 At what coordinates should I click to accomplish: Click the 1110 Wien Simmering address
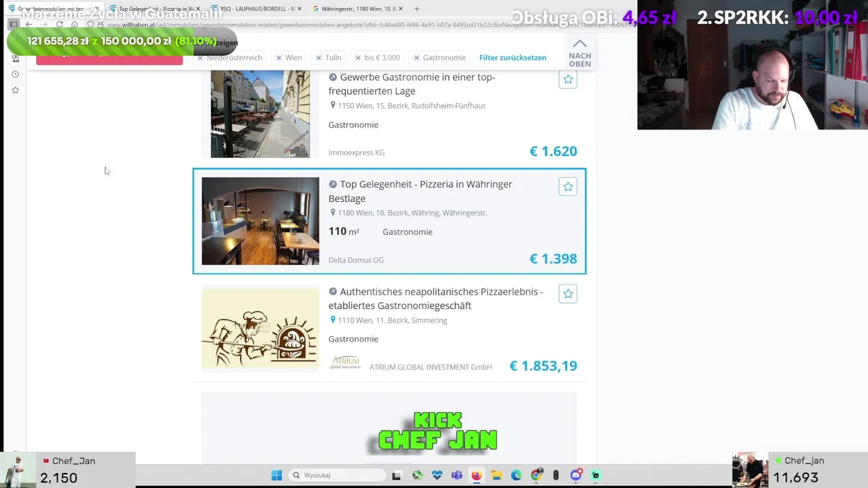click(x=393, y=320)
